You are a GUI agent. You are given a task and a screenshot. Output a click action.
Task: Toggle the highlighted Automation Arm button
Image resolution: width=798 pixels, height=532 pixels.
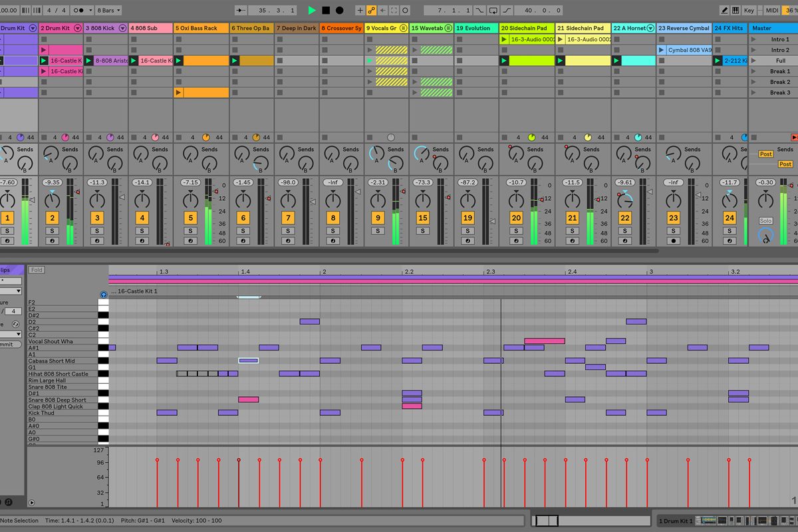371,11
